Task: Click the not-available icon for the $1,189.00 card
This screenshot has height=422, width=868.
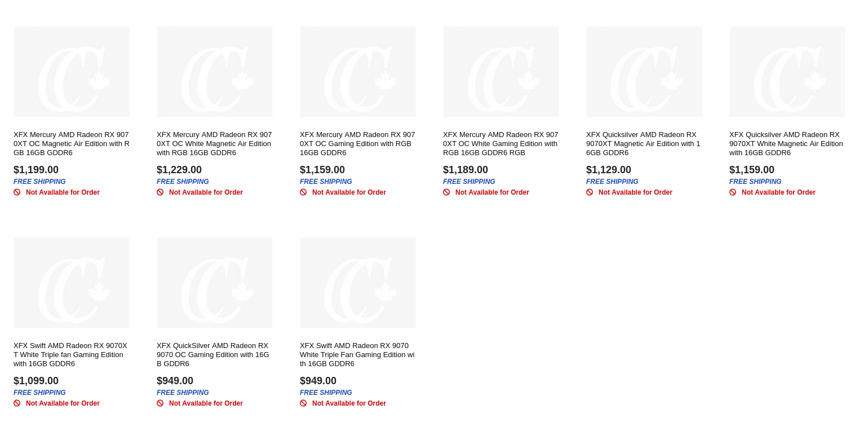Action: pos(446,192)
